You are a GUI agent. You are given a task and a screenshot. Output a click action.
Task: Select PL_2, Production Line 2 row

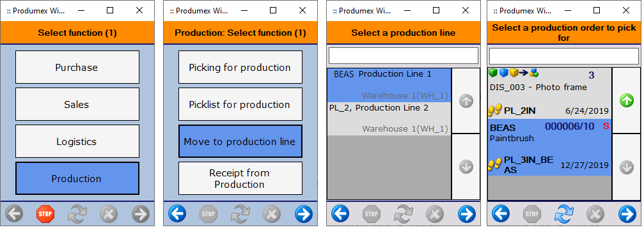[x=389, y=118]
